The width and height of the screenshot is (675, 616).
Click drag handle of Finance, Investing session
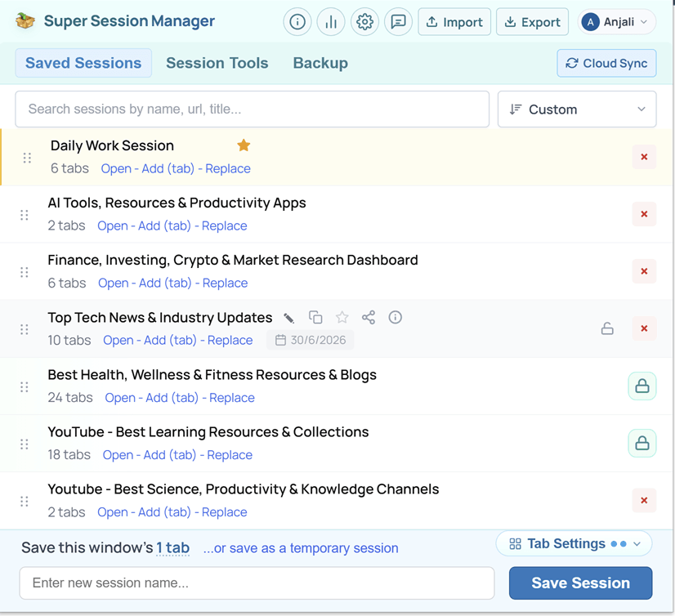coord(25,273)
